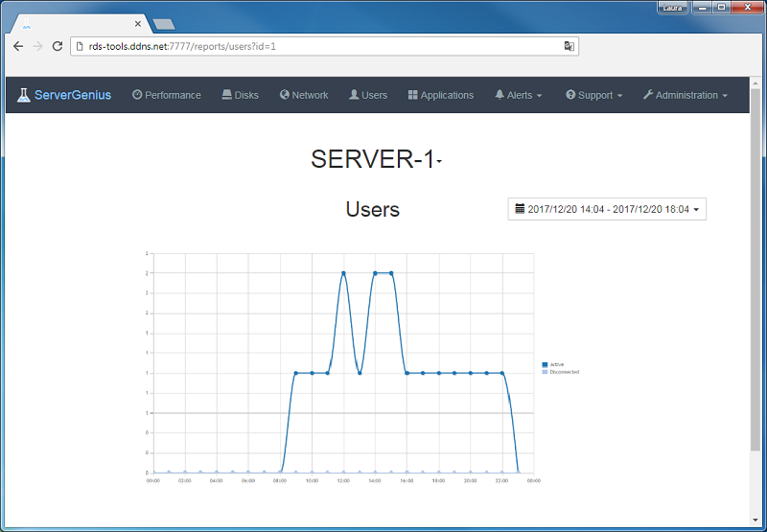Expand the Alerts dropdown menu
Viewport: 767px width, 532px height.
coord(519,95)
